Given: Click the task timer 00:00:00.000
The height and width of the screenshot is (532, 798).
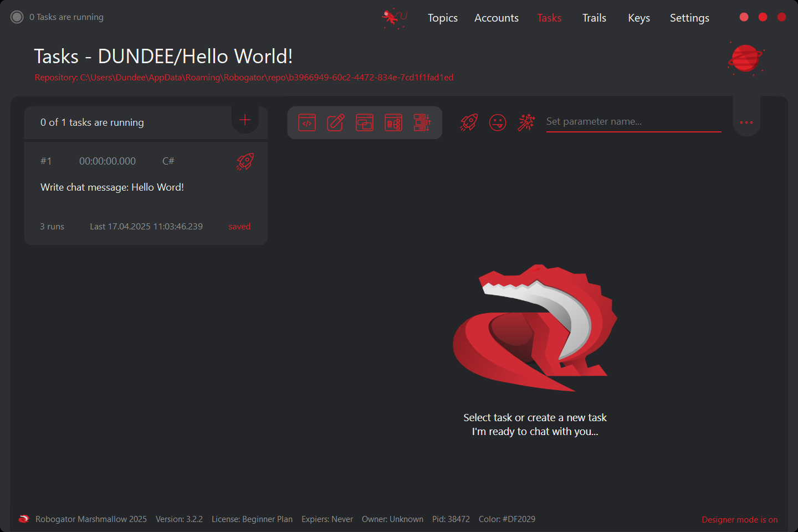Looking at the screenshot, I should (108, 161).
